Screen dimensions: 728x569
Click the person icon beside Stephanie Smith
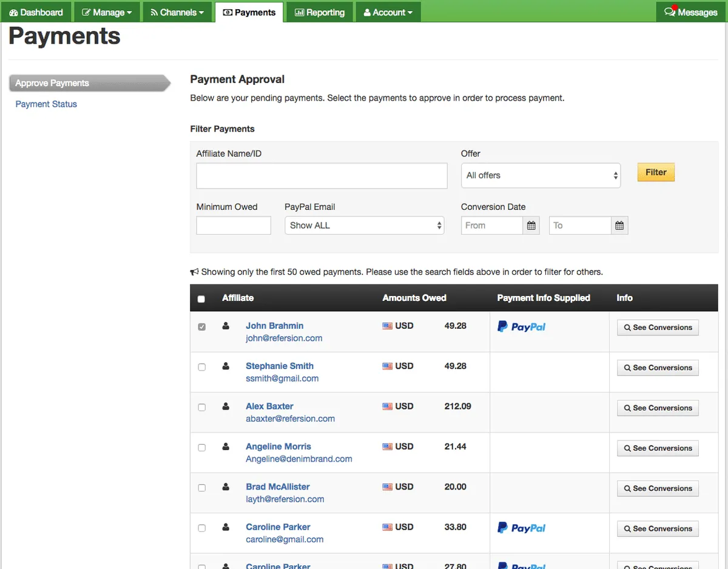(x=226, y=366)
